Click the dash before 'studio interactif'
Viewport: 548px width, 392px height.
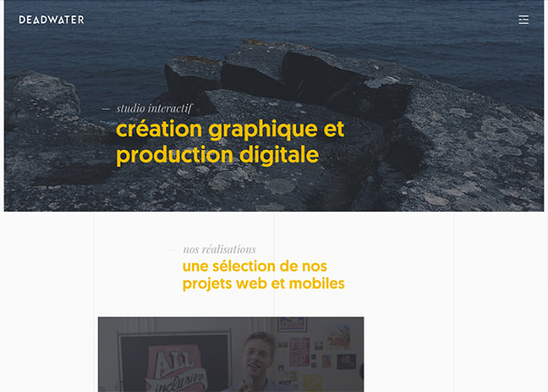point(106,109)
